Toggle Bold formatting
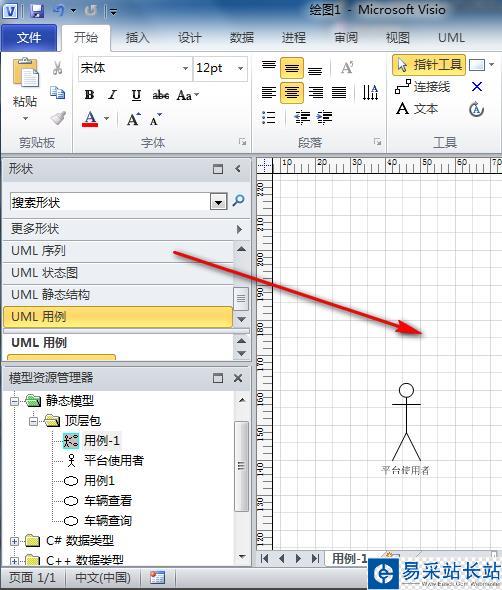The width and height of the screenshot is (502, 590). [x=90, y=95]
